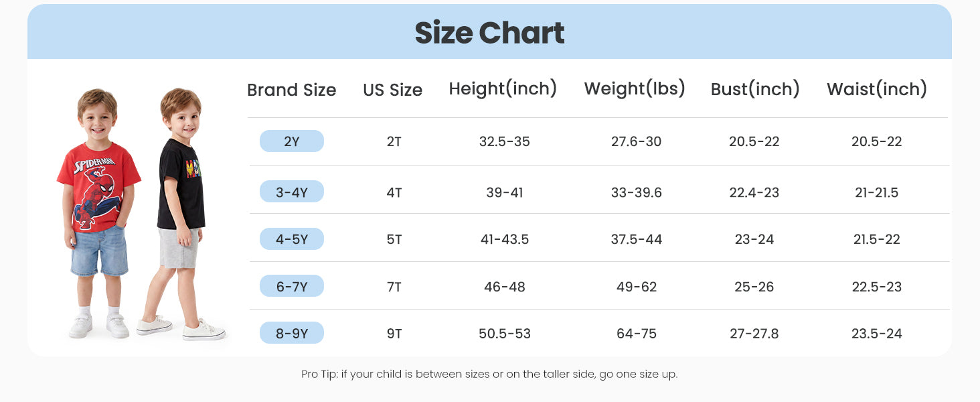Click the Brand Size column header
Screen dimensions: 980x402
(292, 90)
